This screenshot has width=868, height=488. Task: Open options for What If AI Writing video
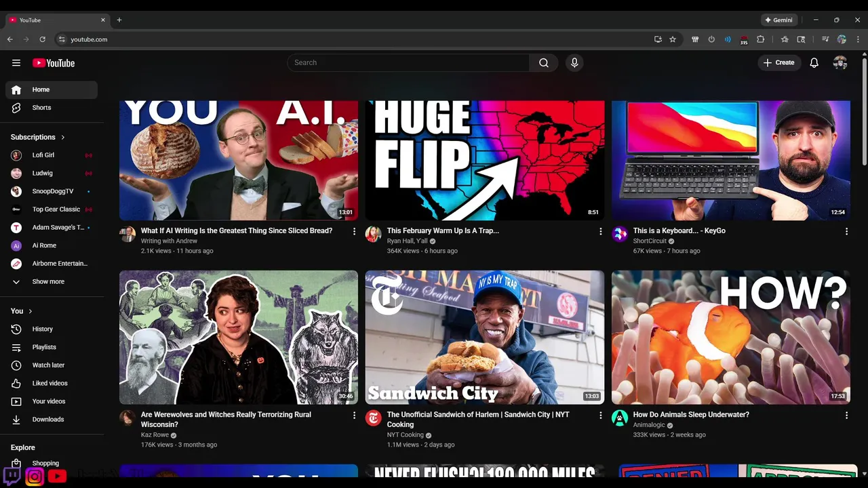click(354, 231)
